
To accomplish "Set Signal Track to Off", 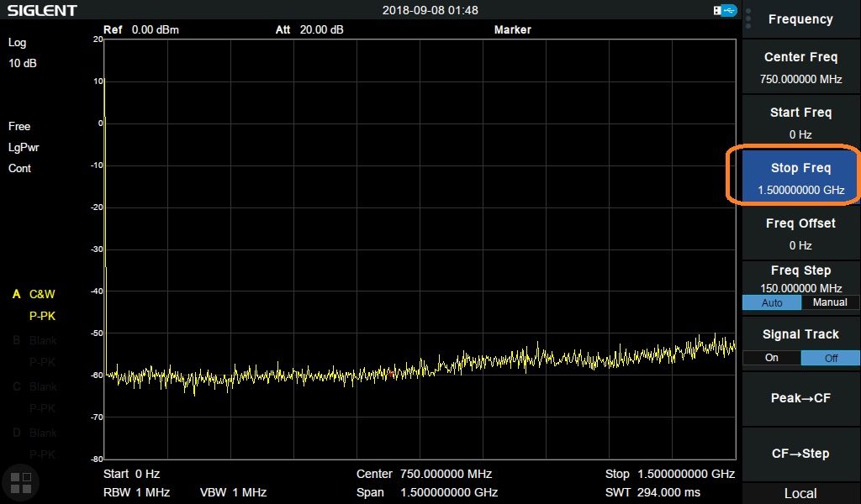I will pyautogui.click(x=831, y=358).
